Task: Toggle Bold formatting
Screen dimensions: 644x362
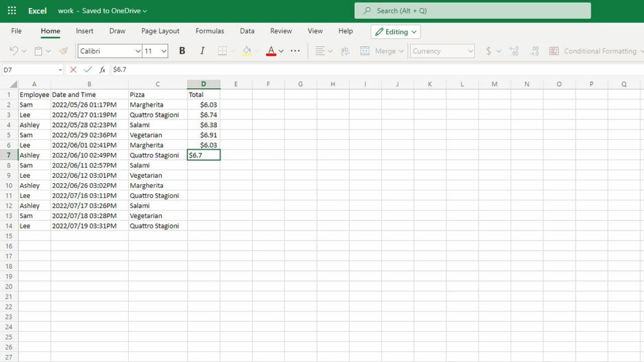Action: pyautogui.click(x=182, y=51)
